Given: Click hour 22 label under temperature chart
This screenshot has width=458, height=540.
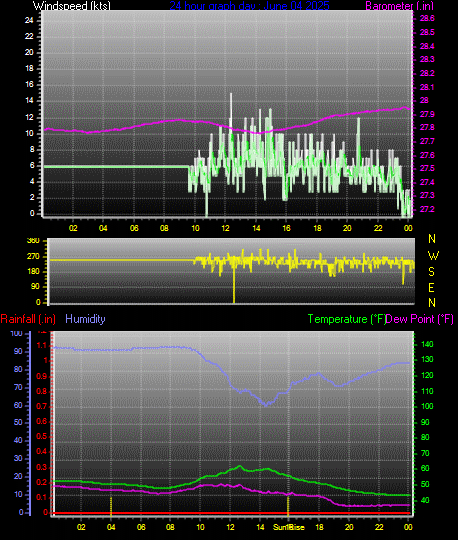Looking at the screenshot, I should point(379,527).
